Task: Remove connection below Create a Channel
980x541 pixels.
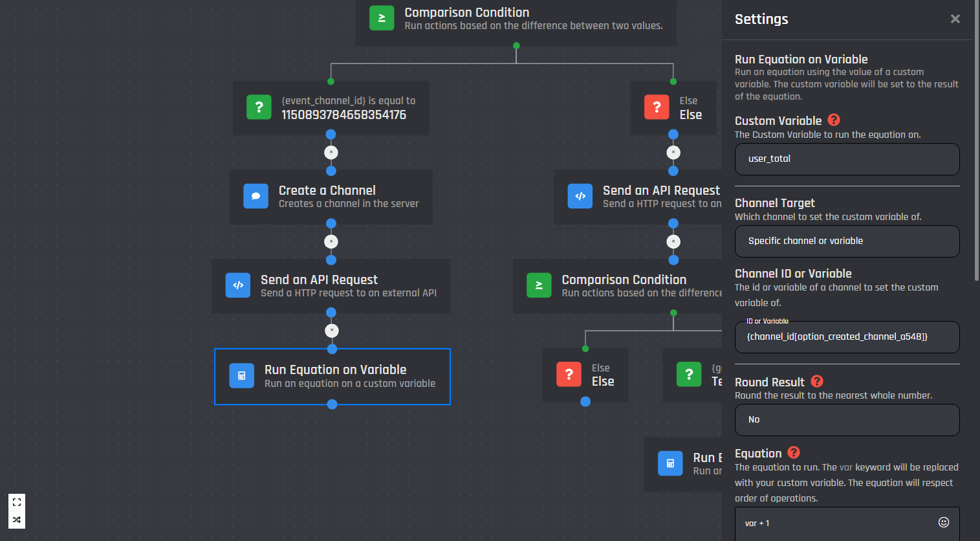Action: (x=331, y=241)
